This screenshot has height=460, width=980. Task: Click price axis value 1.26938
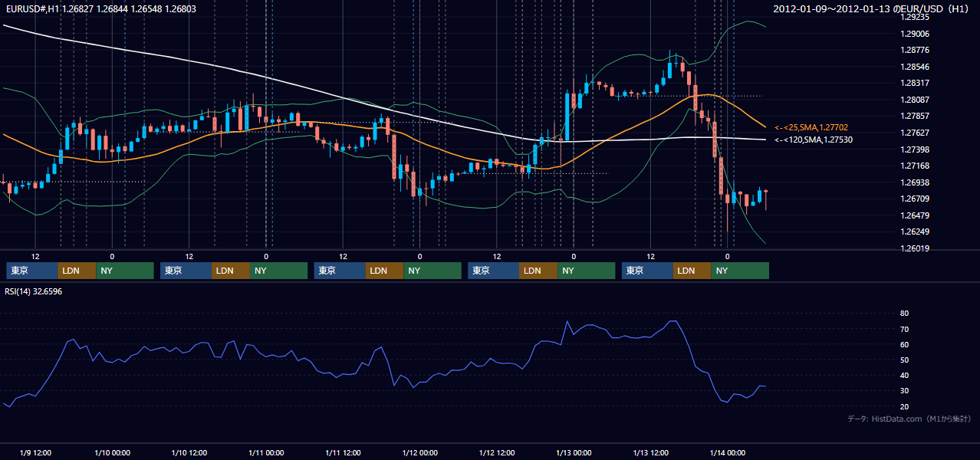coord(915,182)
